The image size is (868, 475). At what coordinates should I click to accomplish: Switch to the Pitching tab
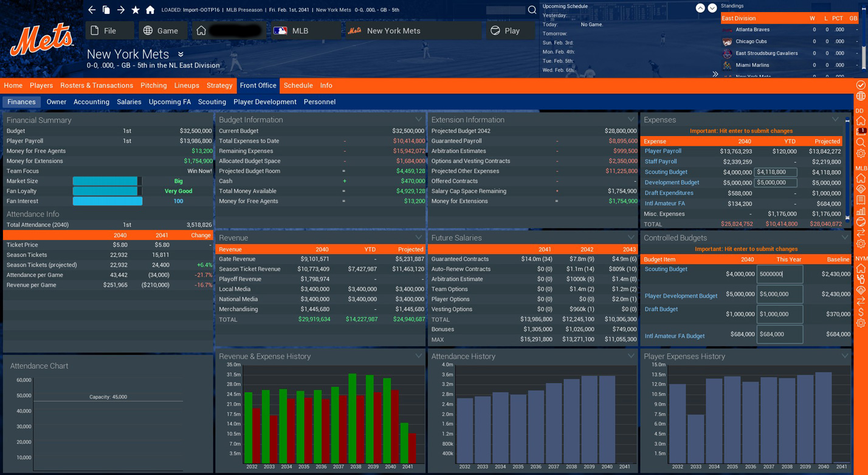[153, 86]
